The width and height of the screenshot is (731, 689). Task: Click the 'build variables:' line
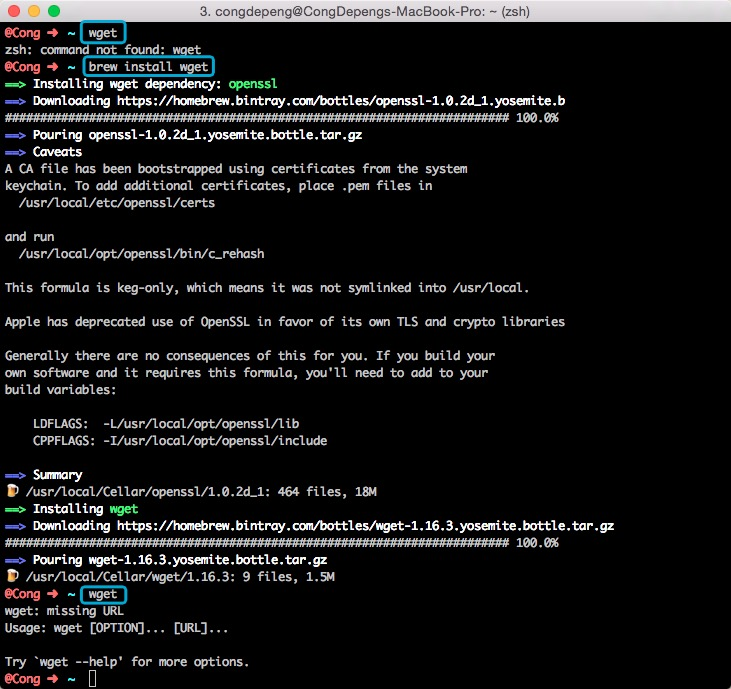pos(61,390)
